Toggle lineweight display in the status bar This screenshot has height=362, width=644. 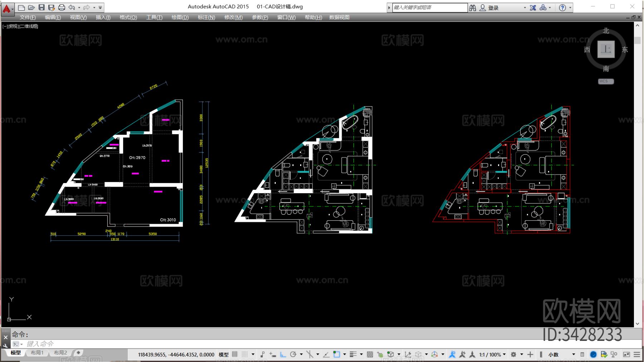[x=353, y=354]
